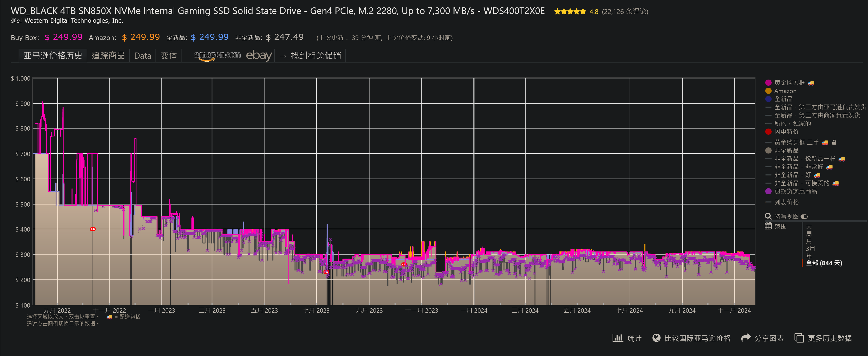Click the orange Amazon price $ 249.99
The image size is (868, 356).
[x=140, y=37]
